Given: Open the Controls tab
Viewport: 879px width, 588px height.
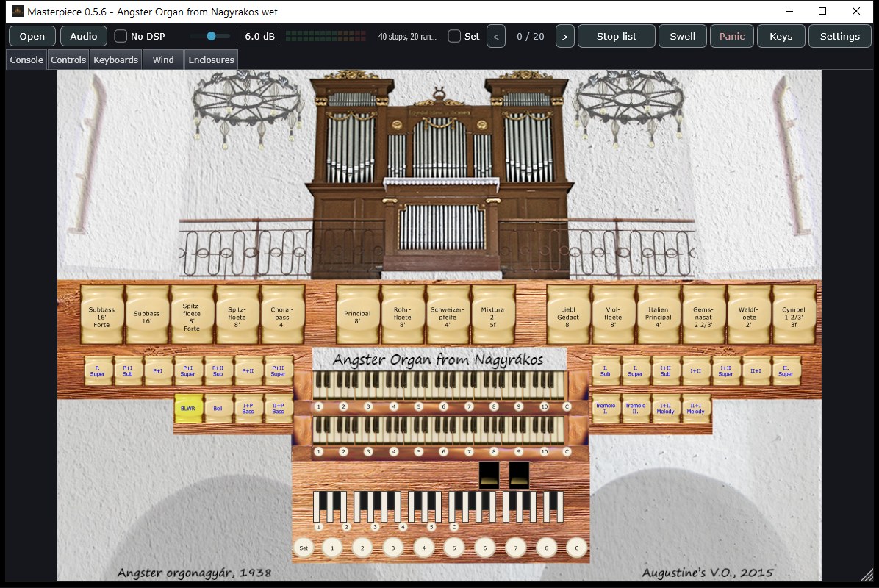Looking at the screenshot, I should pyautogui.click(x=68, y=60).
